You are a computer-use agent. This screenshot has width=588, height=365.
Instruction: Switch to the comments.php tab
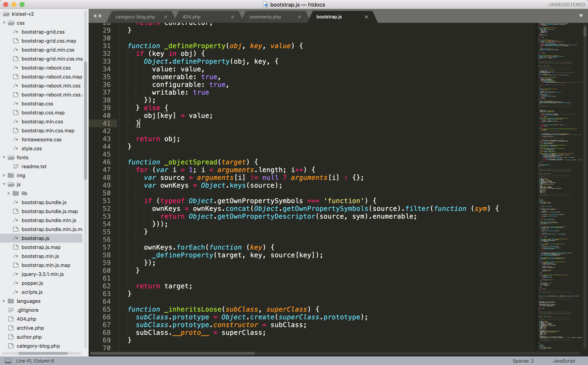coord(265,17)
